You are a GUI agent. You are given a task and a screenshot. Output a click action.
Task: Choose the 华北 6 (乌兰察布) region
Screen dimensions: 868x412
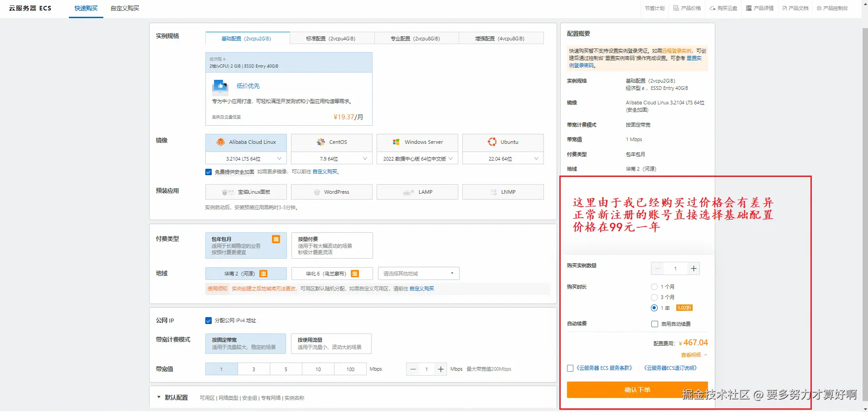click(332, 274)
